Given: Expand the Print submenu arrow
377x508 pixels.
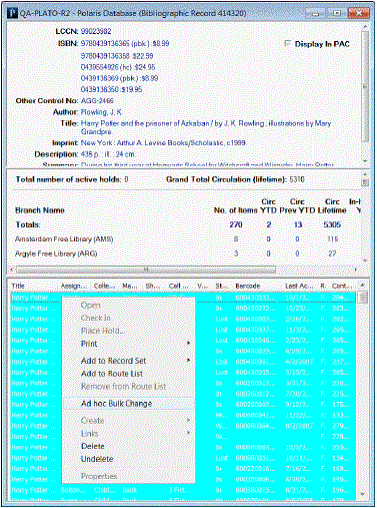Looking at the screenshot, I should pyautogui.click(x=189, y=343).
